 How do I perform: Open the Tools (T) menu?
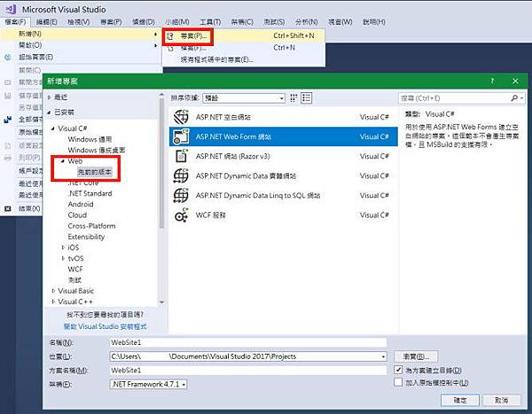210,22
